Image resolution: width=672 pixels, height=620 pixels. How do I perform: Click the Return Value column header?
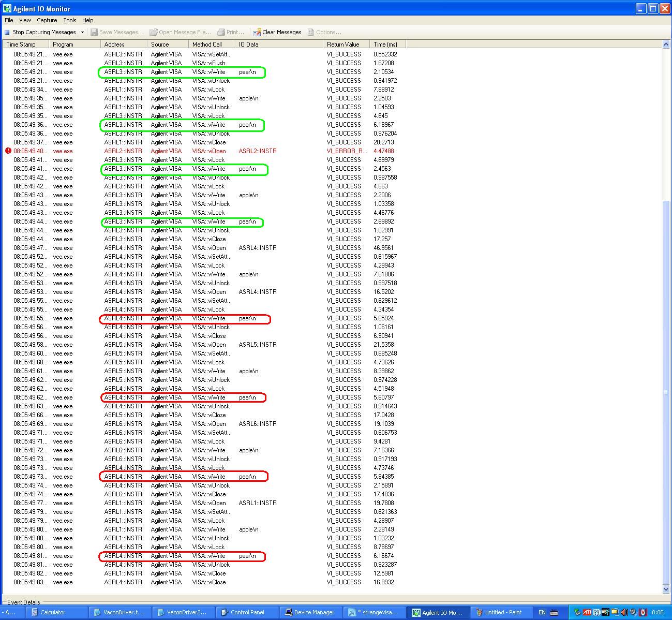(x=342, y=45)
